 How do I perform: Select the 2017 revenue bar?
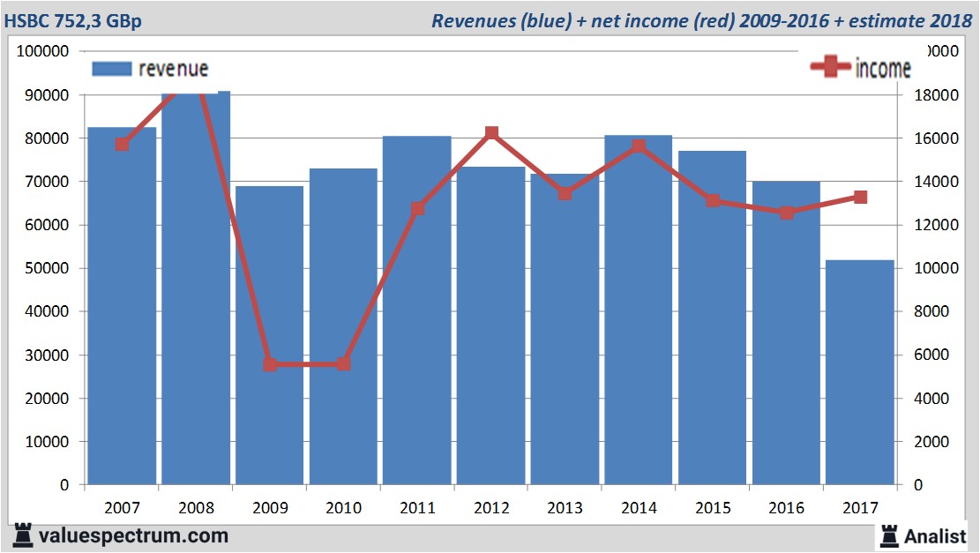coord(860,372)
